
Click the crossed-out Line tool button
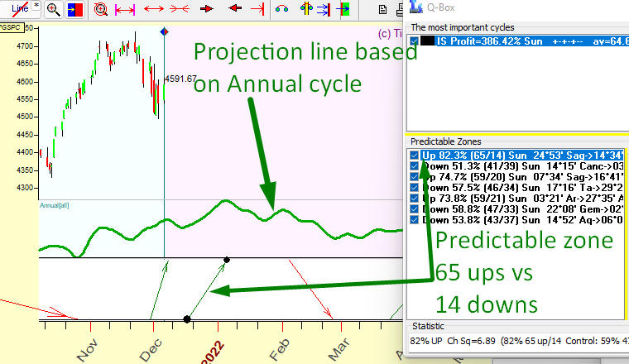pos(20,9)
